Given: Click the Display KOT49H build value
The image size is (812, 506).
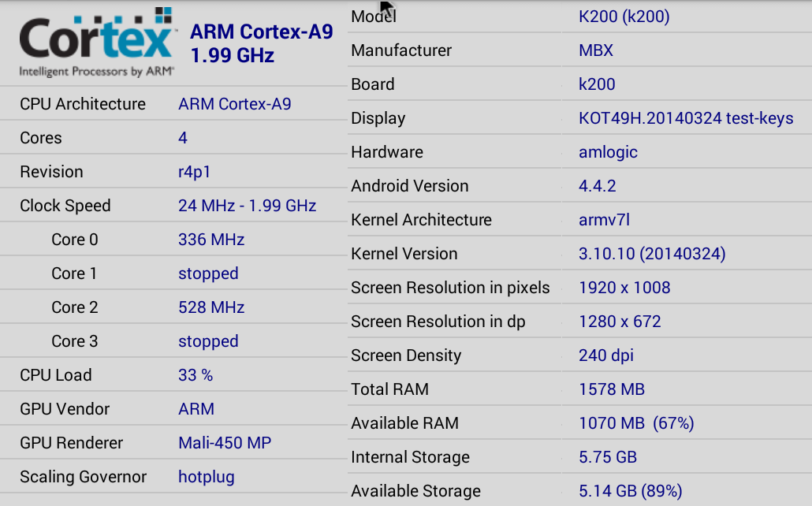Looking at the screenshot, I should coord(686,118).
